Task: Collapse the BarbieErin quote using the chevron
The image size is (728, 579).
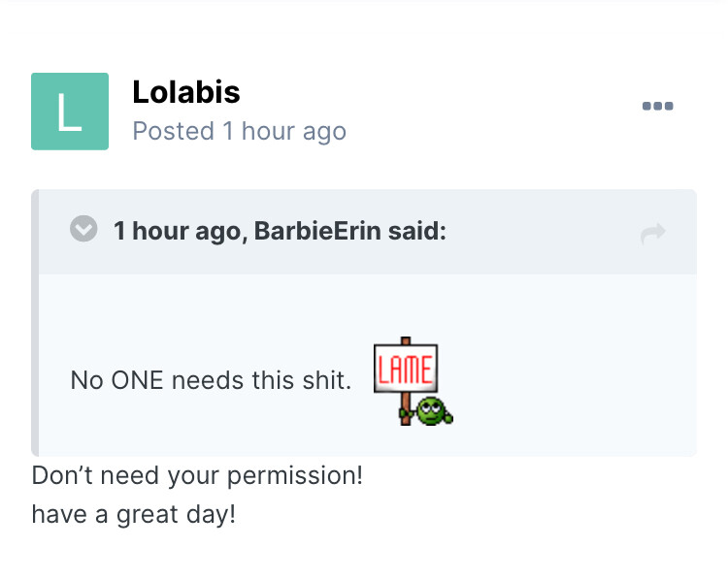Action: pos(84,230)
